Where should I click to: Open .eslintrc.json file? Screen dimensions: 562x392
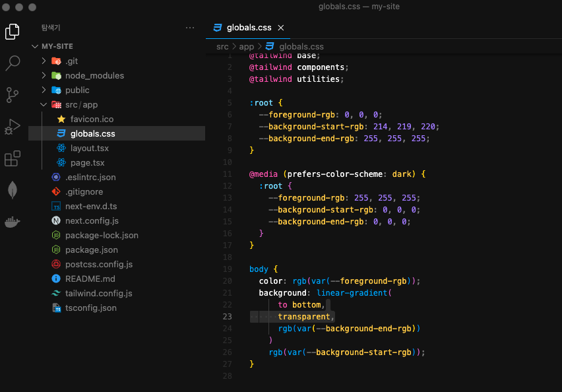[117, 177]
